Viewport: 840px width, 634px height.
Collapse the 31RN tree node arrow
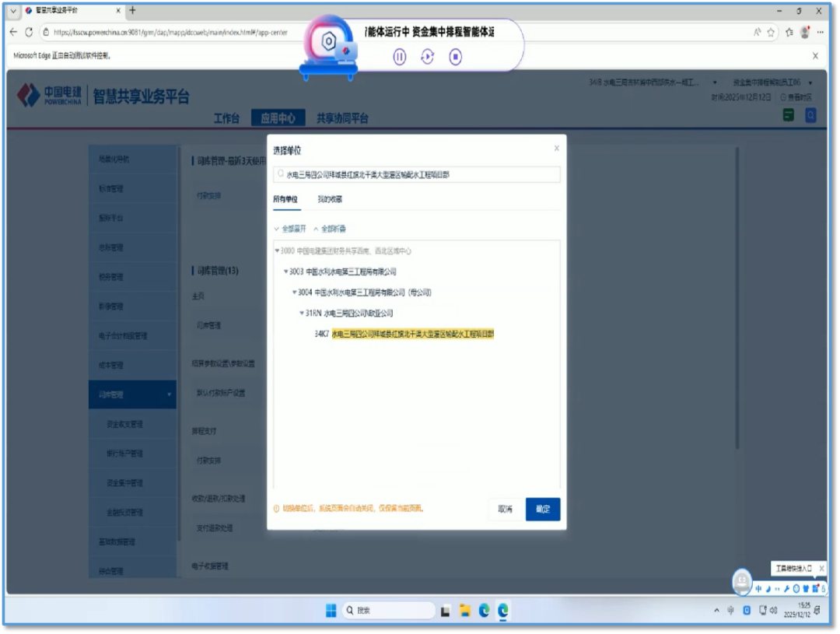point(302,313)
